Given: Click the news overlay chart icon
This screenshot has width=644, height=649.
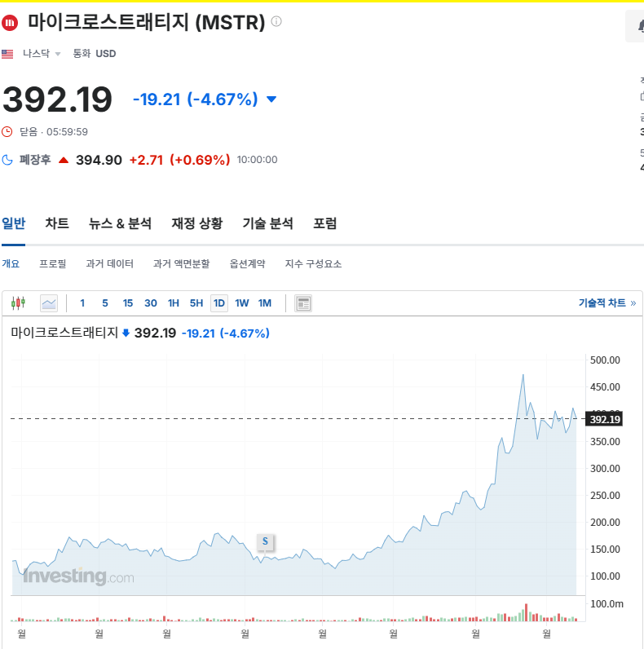Looking at the screenshot, I should coord(303,303).
